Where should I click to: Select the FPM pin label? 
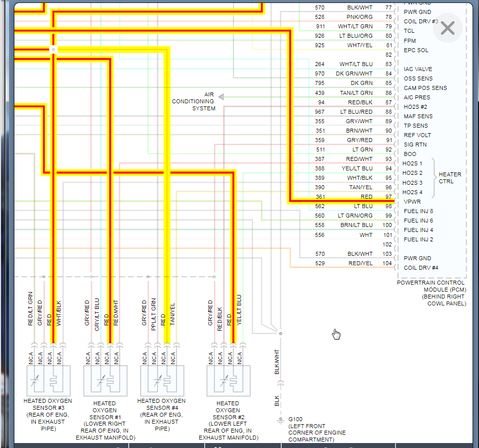pyautogui.click(x=409, y=41)
